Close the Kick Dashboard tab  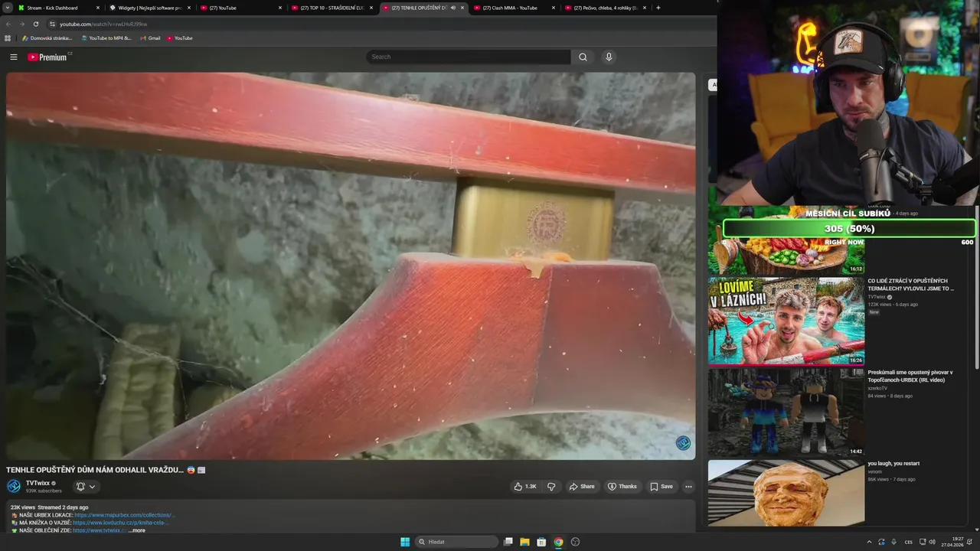[97, 8]
